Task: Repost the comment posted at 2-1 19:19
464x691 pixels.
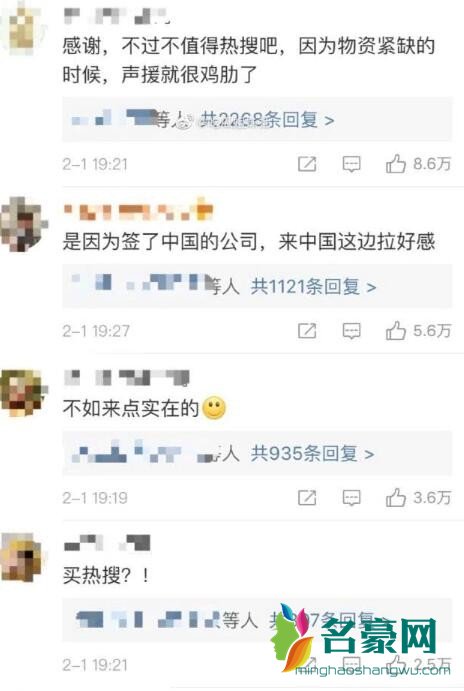Action: [x=307, y=498]
